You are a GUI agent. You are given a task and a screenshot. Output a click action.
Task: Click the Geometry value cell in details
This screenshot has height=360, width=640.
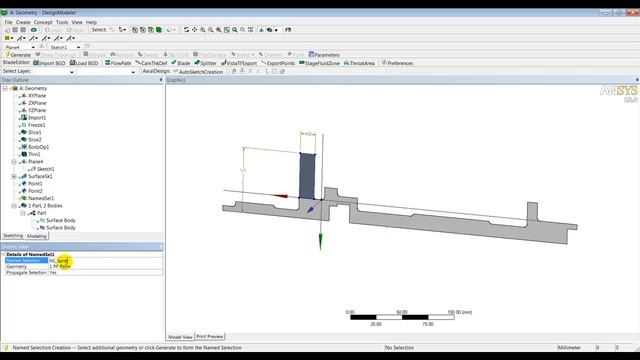pyautogui.click(x=105, y=267)
